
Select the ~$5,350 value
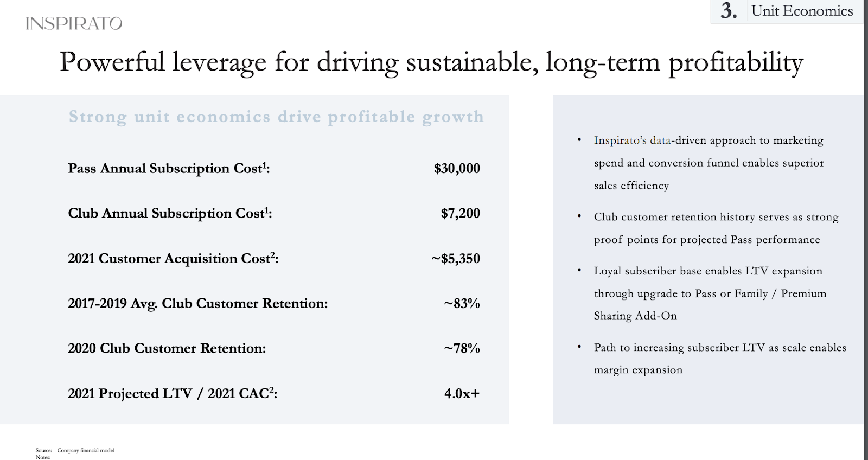coord(456,258)
